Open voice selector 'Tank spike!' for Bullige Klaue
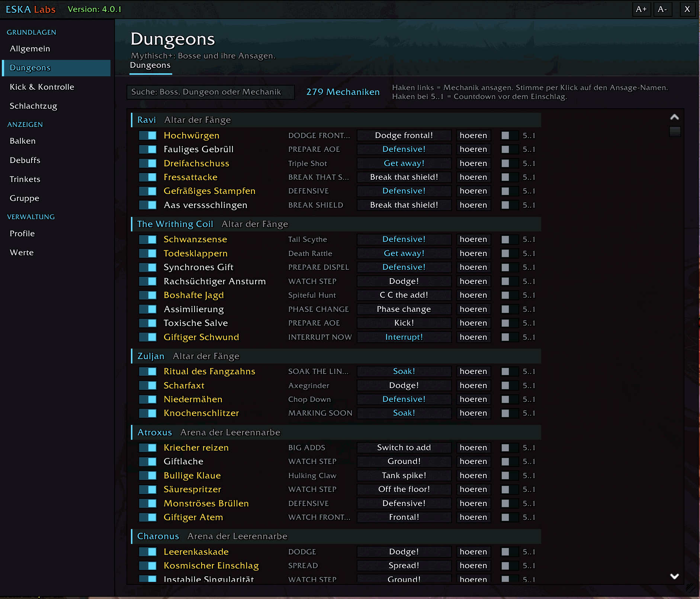 pyautogui.click(x=404, y=475)
